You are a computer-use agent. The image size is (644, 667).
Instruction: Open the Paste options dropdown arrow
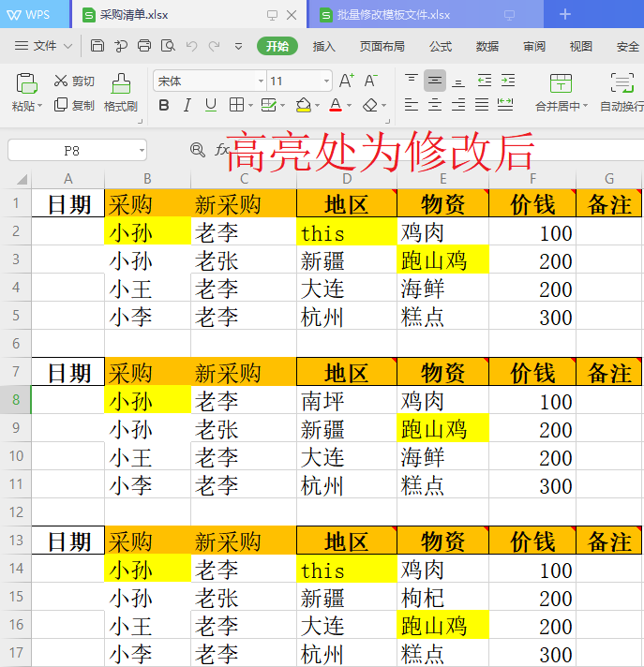click(40, 106)
